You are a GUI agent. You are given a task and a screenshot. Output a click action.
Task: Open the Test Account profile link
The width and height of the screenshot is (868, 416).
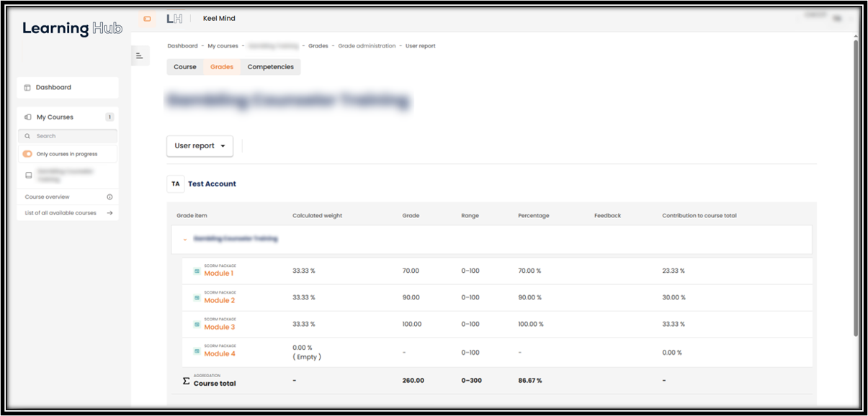coord(212,184)
